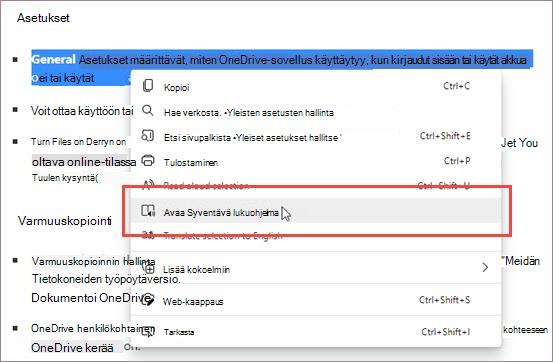
Task: Click the text oltava online-tilassa
Action: 84,162
